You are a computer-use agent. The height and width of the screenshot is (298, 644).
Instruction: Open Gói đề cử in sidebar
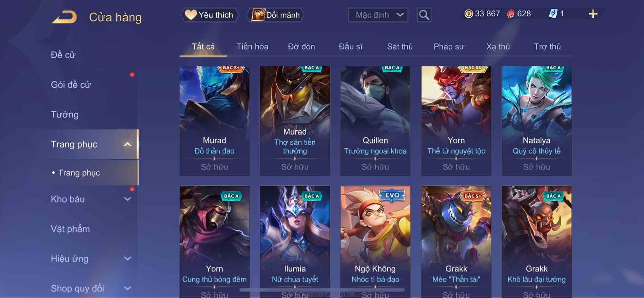click(71, 85)
